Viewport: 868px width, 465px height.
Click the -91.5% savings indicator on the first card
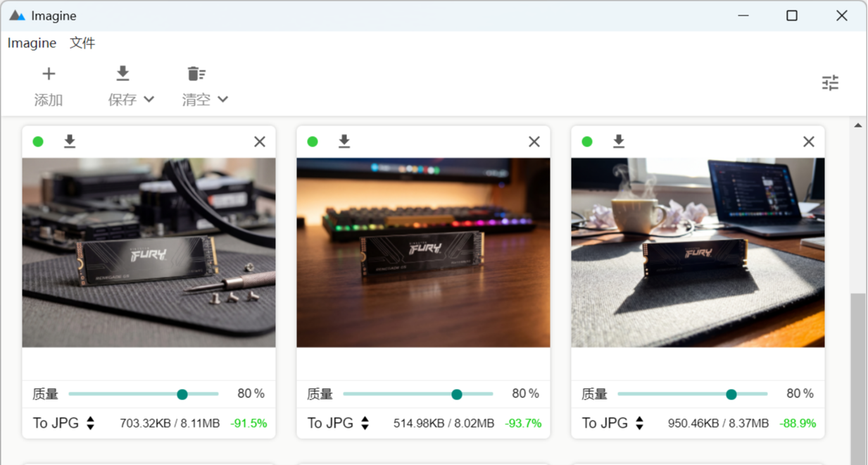tap(248, 423)
